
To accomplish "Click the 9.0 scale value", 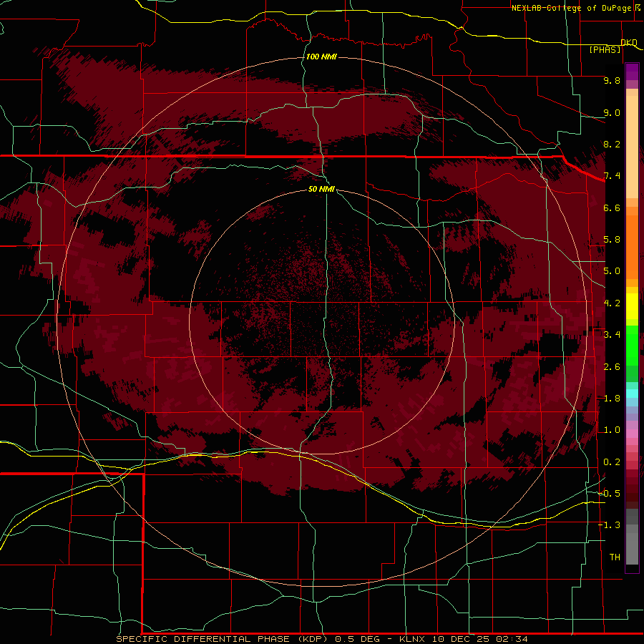I will click(612, 112).
